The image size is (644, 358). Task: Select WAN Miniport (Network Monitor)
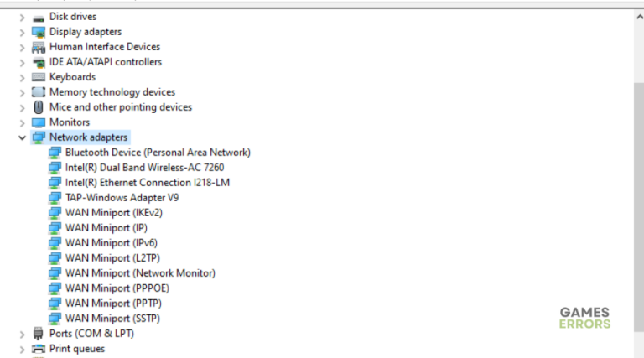(140, 273)
